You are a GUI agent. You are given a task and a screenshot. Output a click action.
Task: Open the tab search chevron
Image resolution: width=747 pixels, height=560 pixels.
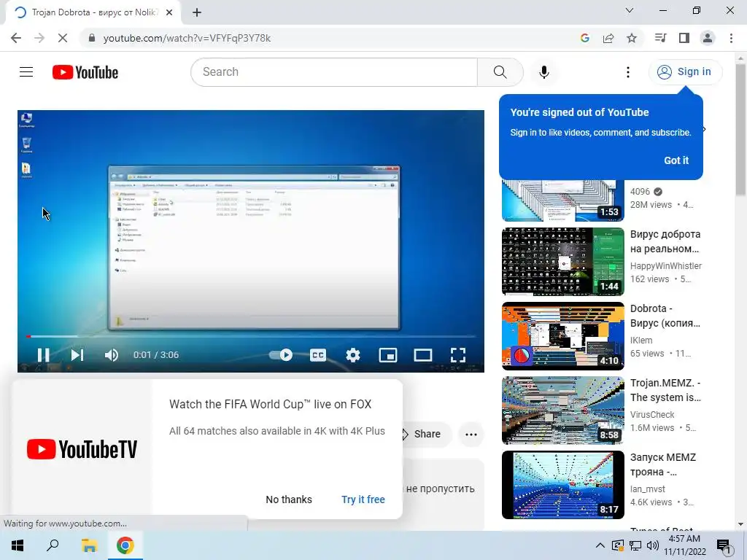point(630,10)
